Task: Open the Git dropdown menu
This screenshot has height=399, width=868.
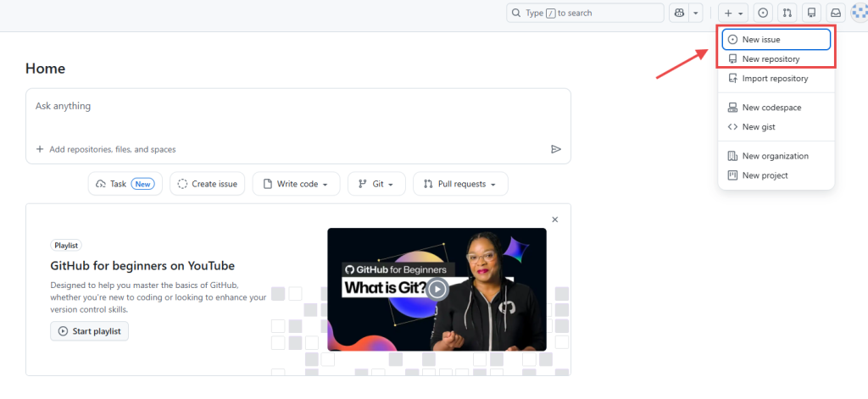Action: point(376,184)
